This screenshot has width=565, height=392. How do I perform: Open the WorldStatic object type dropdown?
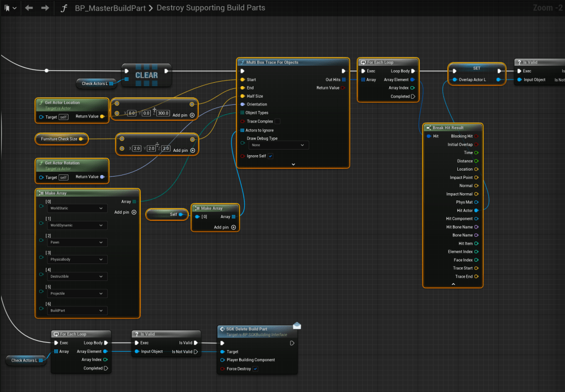pos(77,209)
